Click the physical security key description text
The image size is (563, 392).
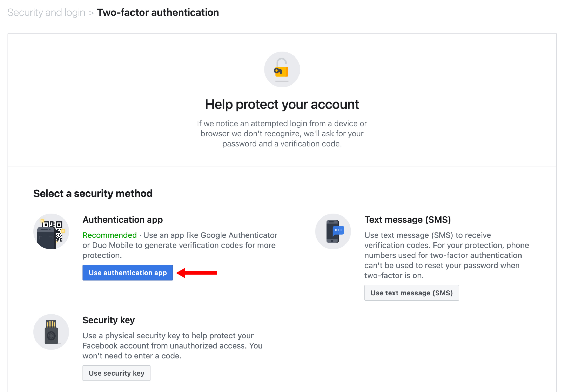tap(172, 346)
